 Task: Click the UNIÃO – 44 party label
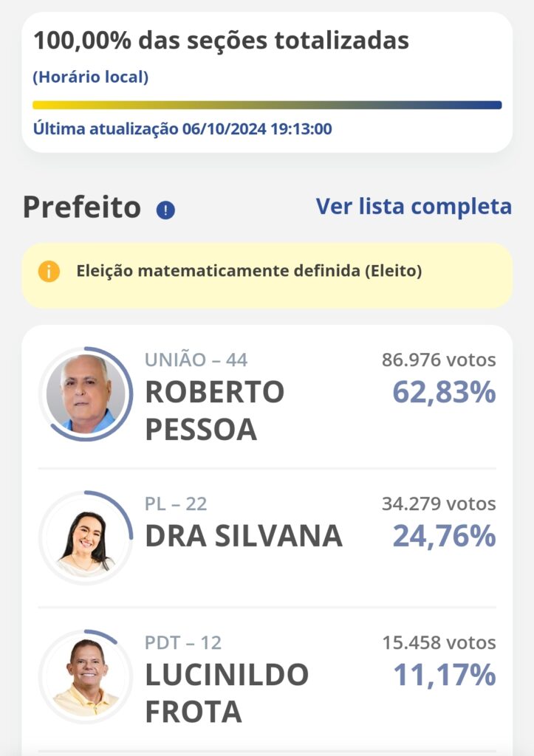click(x=196, y=360)
